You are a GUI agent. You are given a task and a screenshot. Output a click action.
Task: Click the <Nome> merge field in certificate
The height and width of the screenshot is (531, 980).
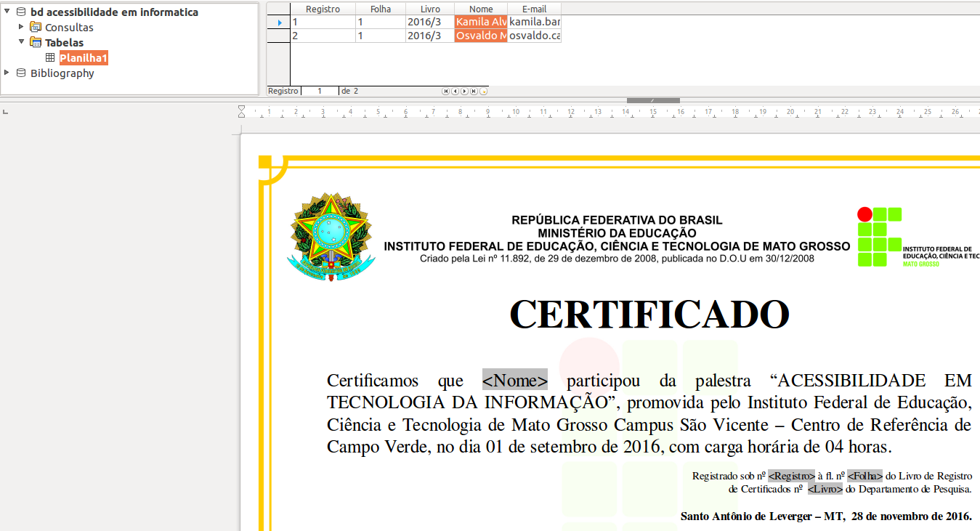[515, 380]
